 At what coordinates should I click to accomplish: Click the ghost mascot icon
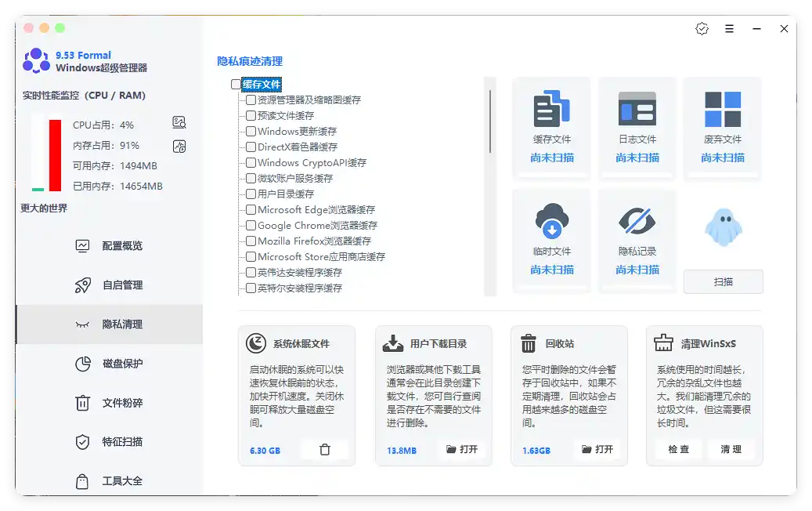click(x=724, y=227)
